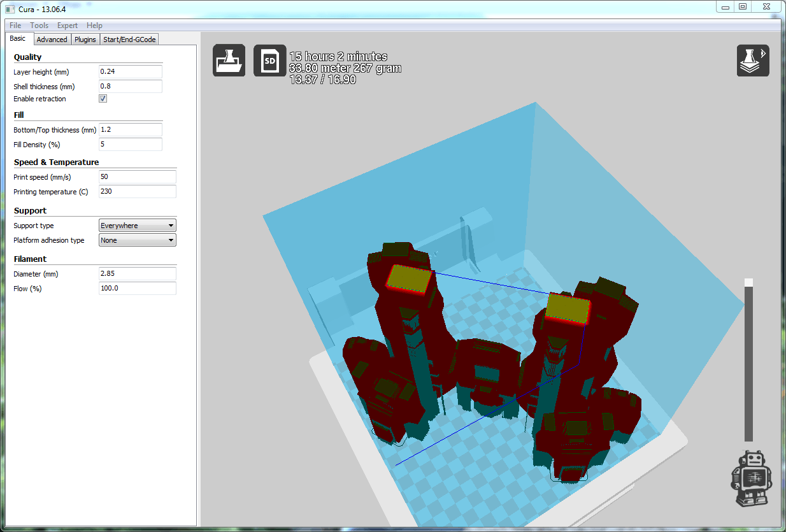Click the YouMagine robot share icon
The width and height of the screenshot is (786, 532).
(751, 480)
